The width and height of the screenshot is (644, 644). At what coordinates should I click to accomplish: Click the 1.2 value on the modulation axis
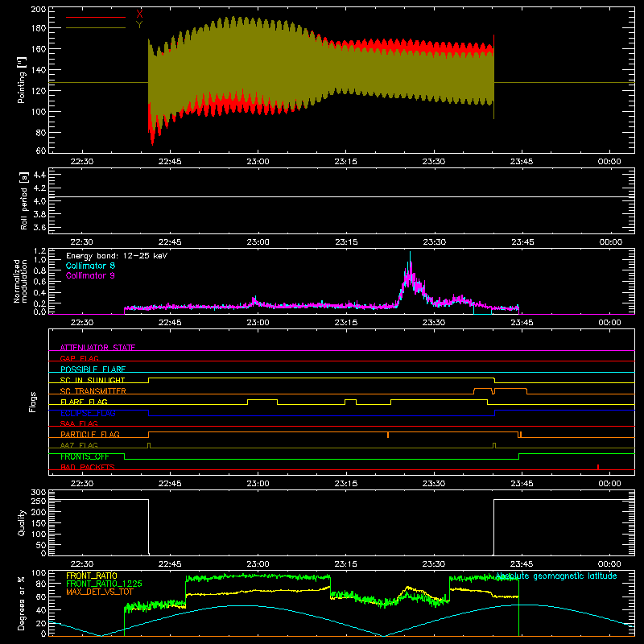39,251
